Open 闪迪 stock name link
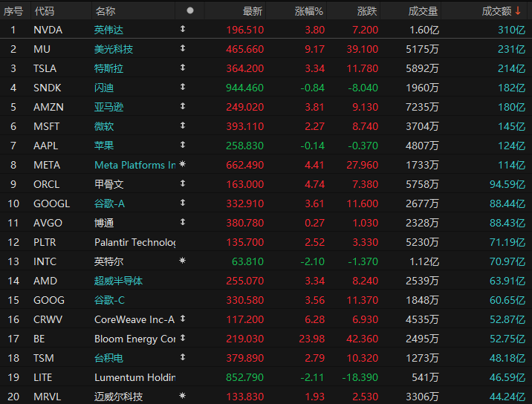This screenshot has height=404, width=532. [104, 88]
